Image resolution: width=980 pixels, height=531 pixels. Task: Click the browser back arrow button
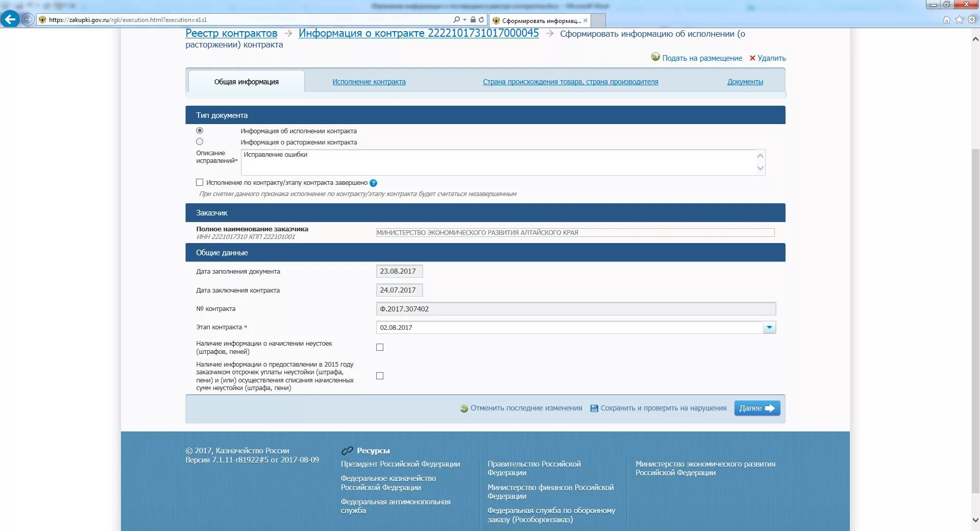[x=10, y=19]
